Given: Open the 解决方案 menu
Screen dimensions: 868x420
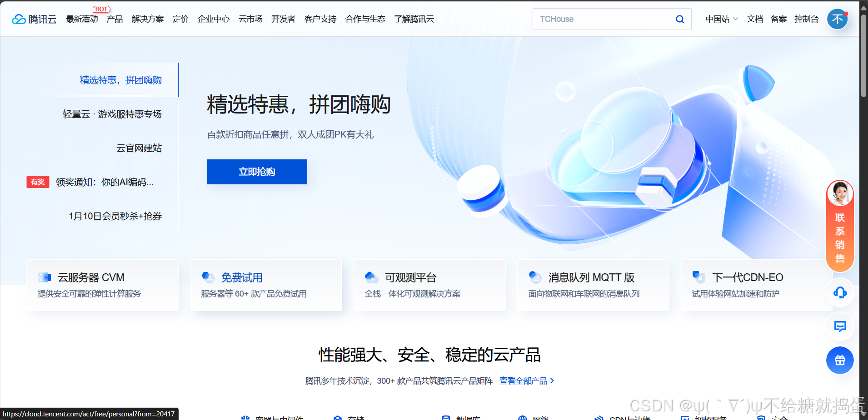Looking at the screenshot, I should click(x=148, y=19).
